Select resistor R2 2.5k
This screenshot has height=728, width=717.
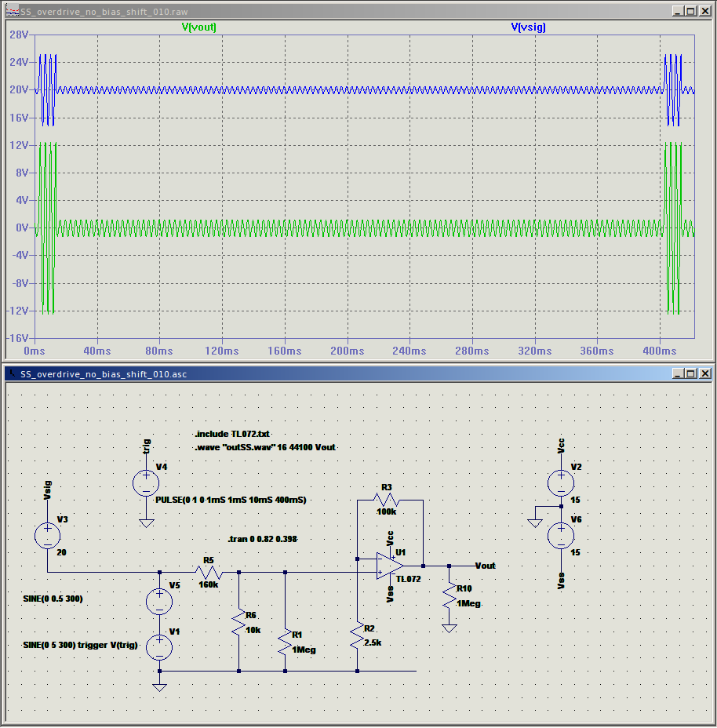coord(357,636)
